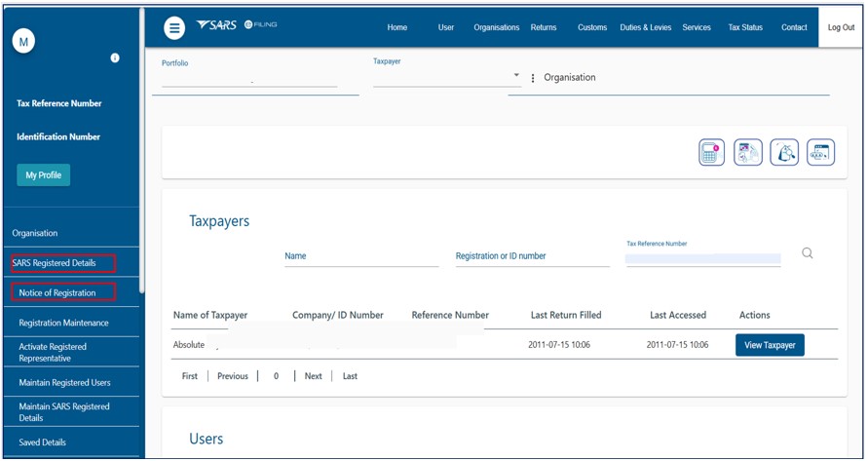Click the Absolute taxpayer name cell
Screen dimensions: 868x461
click(x=189, y=345)
